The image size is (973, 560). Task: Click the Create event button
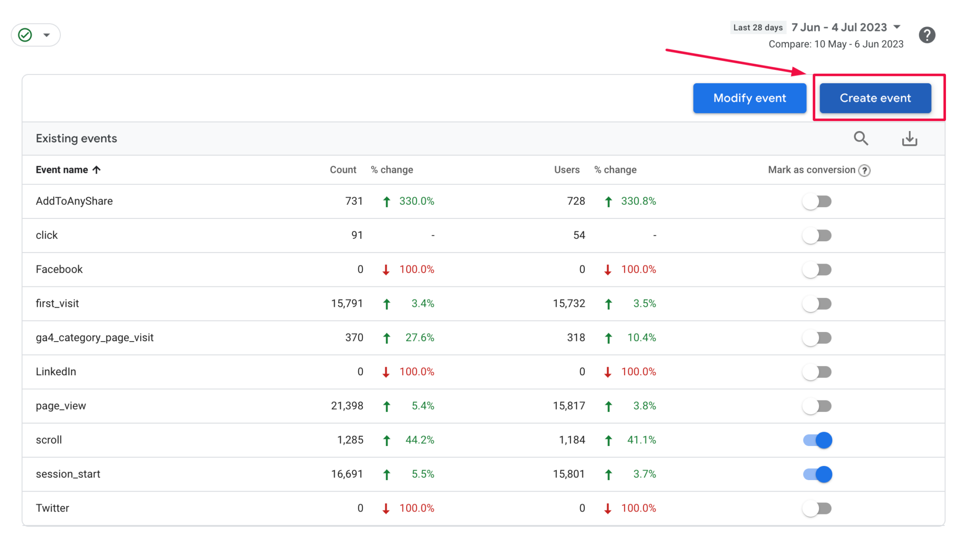[x=875, y=98]
